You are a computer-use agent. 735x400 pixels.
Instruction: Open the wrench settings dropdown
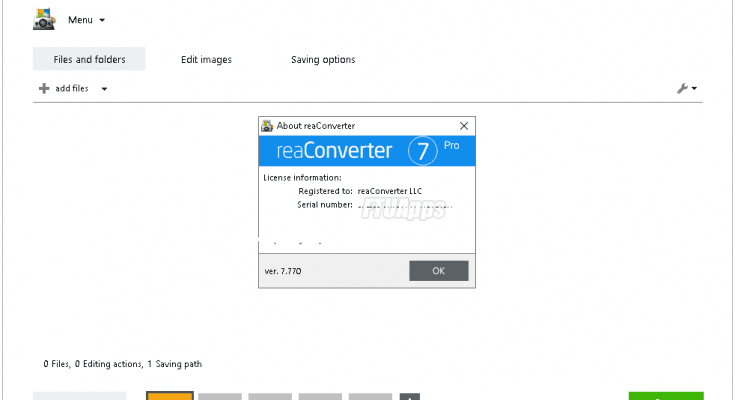pos(687,88)
